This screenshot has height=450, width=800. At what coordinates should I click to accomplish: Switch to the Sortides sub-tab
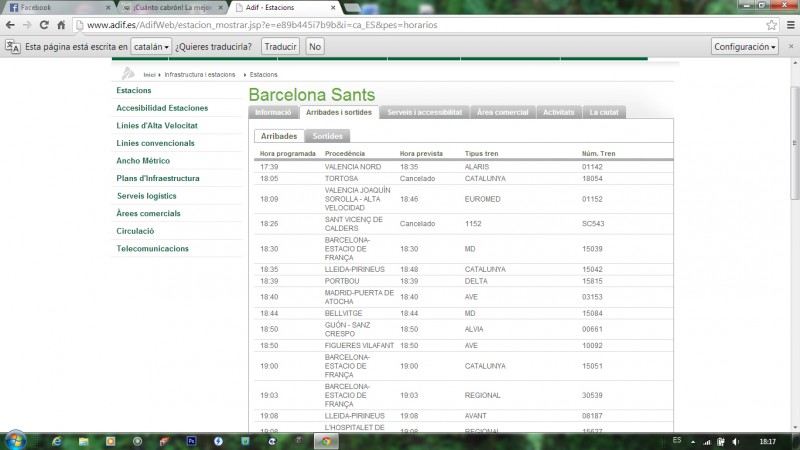pos(328,136)
